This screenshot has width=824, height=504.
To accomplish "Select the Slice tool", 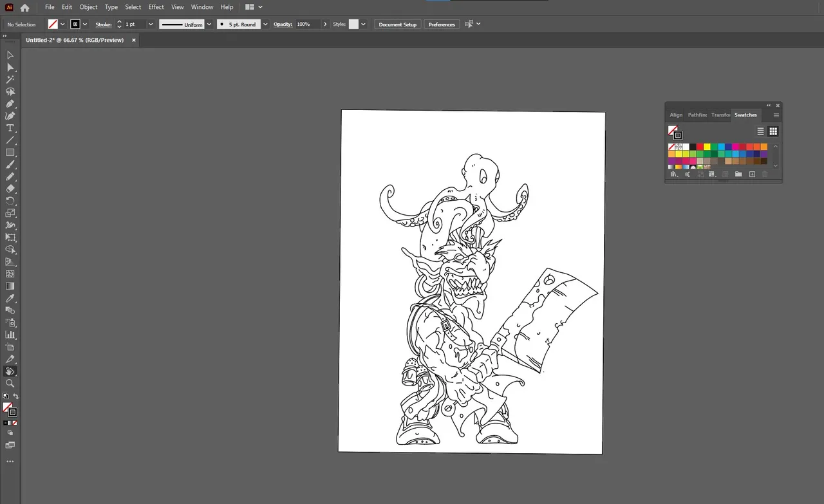I will pyautogui.click(x=10, y=359).
